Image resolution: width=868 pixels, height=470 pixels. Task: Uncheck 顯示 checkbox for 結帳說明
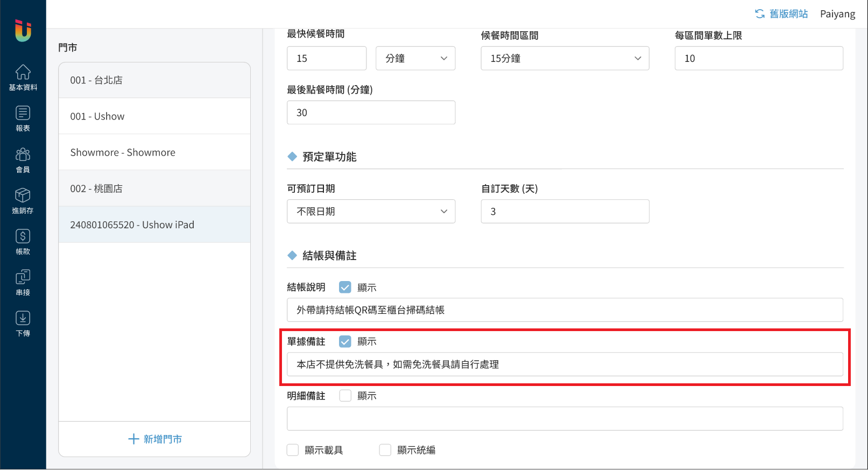click(345, 287)
